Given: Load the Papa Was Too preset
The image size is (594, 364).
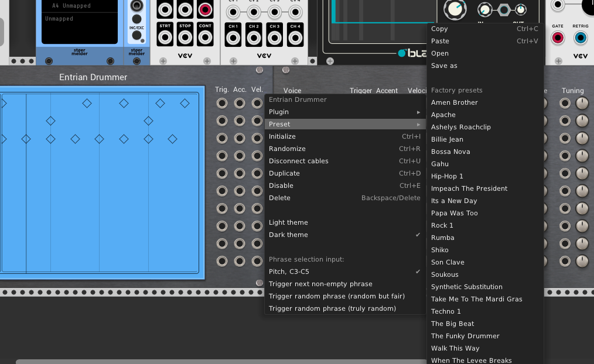Looking at the screenshot, I should pos(485,214).
